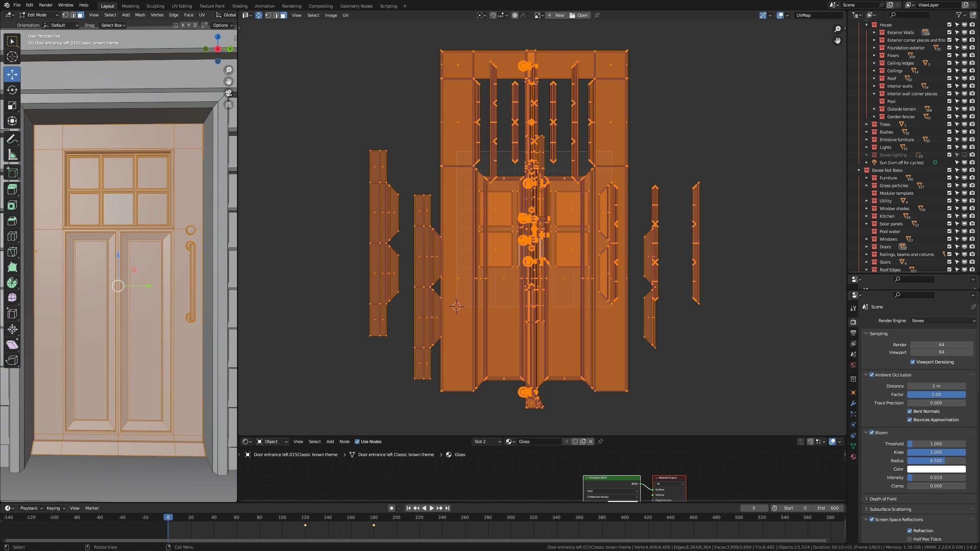This screenshot has height=551, width=980.
Task: Select the Move tool in toolbar
Action: click(x=12, y=74)
